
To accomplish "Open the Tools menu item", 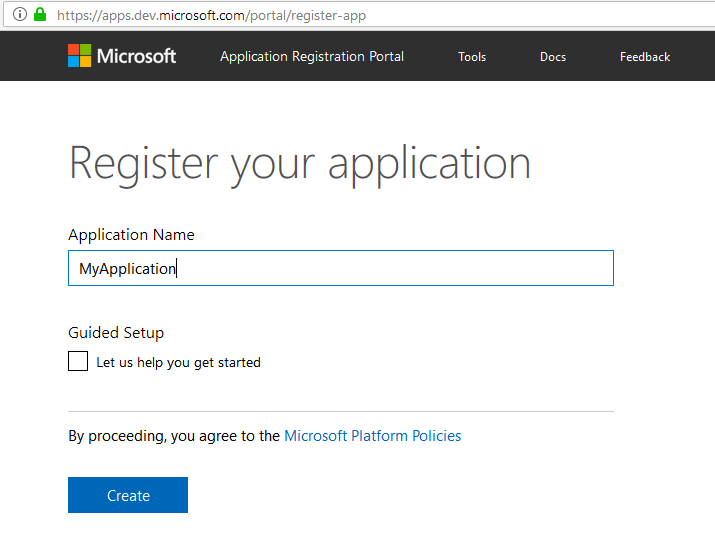I will (472, 57).
